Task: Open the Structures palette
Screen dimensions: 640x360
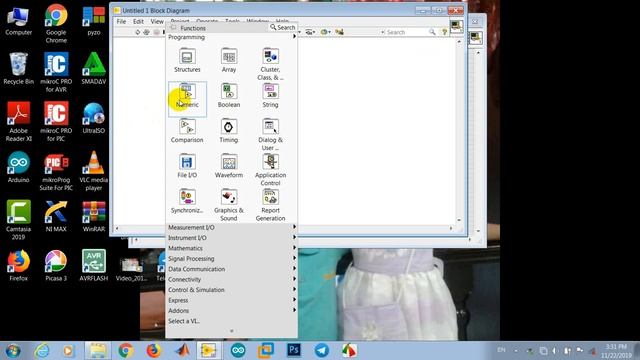Action: click(x=187, y=60)
